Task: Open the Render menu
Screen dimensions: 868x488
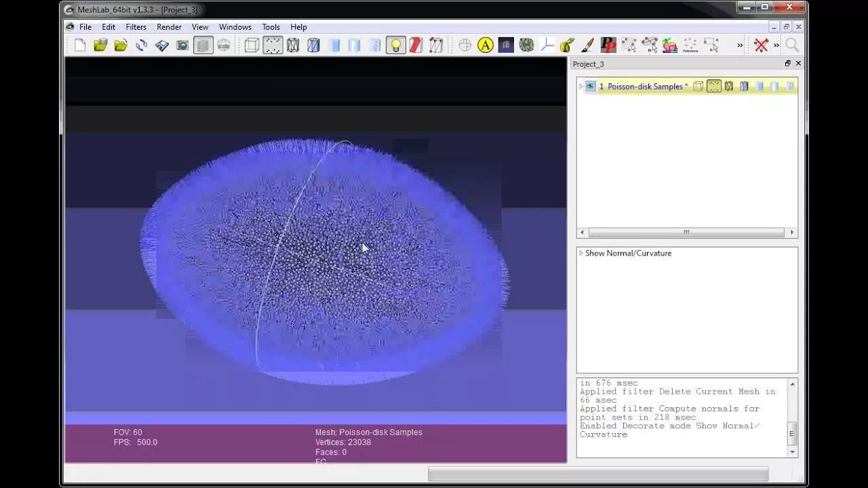Action: [x=169, y=27]
